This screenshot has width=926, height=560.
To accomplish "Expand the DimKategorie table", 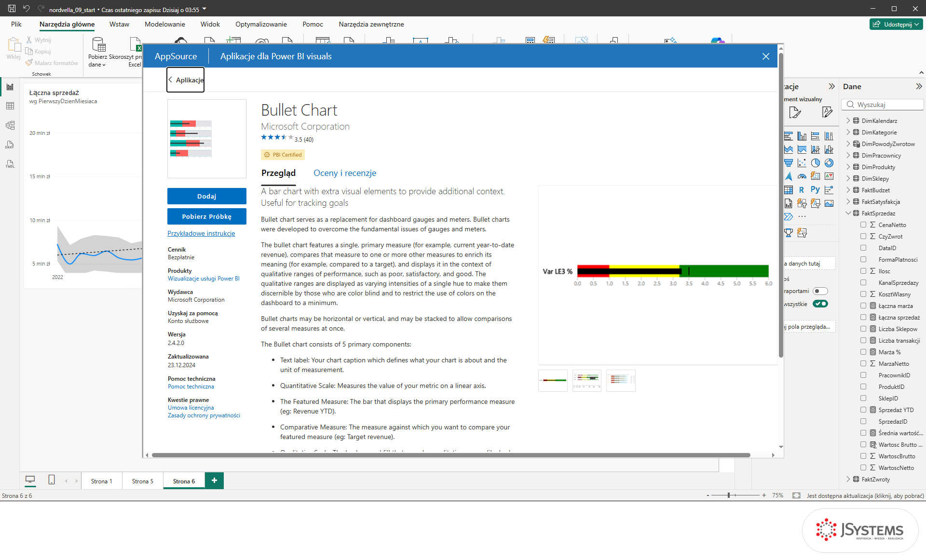I will point(848,133).
